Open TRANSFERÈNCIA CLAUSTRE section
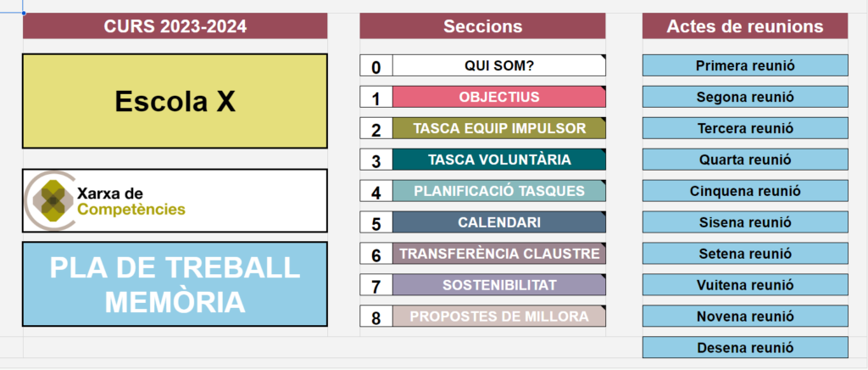Screen dimensions: 868x370 click(499, 254)
